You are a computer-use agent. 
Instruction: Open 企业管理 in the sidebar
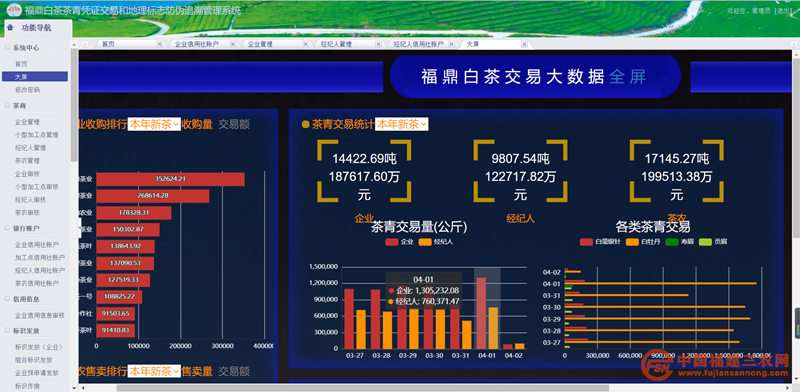[28, 122]
